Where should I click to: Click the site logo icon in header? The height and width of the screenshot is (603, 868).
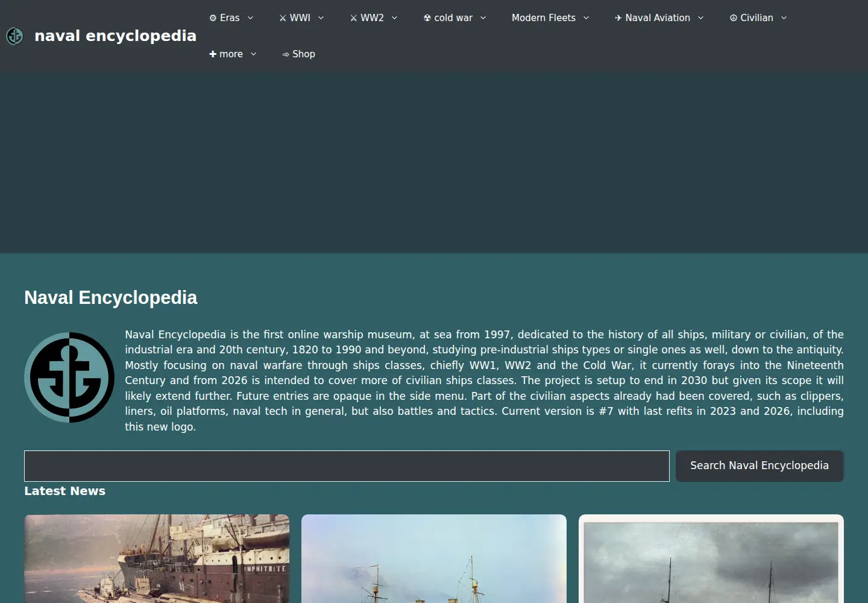(x=14, y=36)
